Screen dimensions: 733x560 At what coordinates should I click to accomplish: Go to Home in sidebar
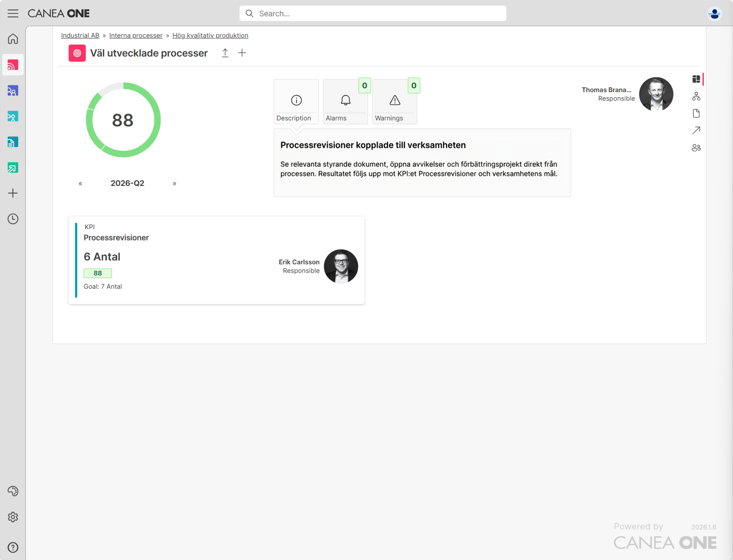tap(13, 39)
